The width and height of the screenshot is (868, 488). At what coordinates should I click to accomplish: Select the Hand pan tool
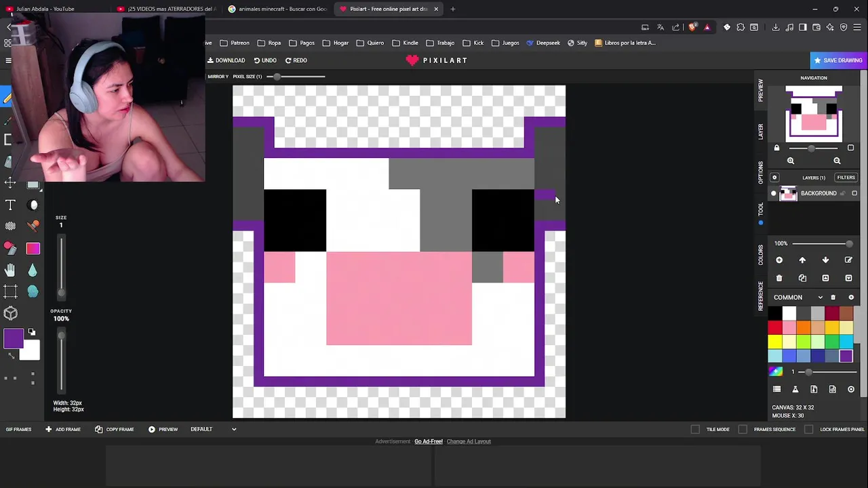click(10, 270)
